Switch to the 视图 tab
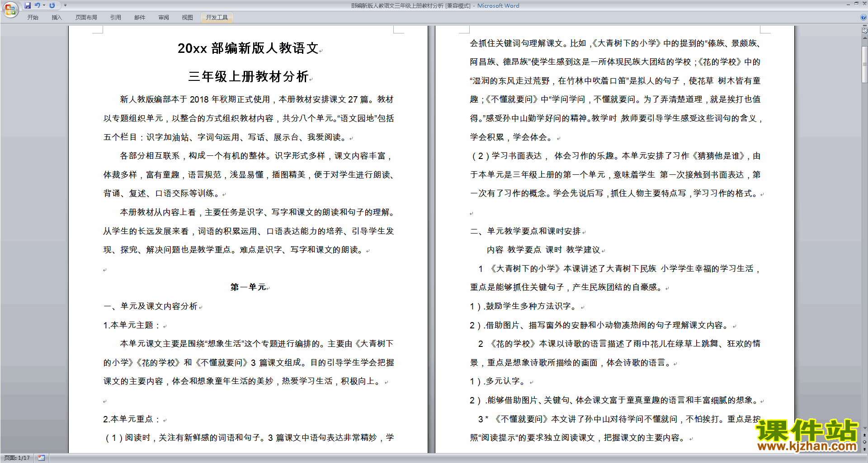 click(188, 18)
